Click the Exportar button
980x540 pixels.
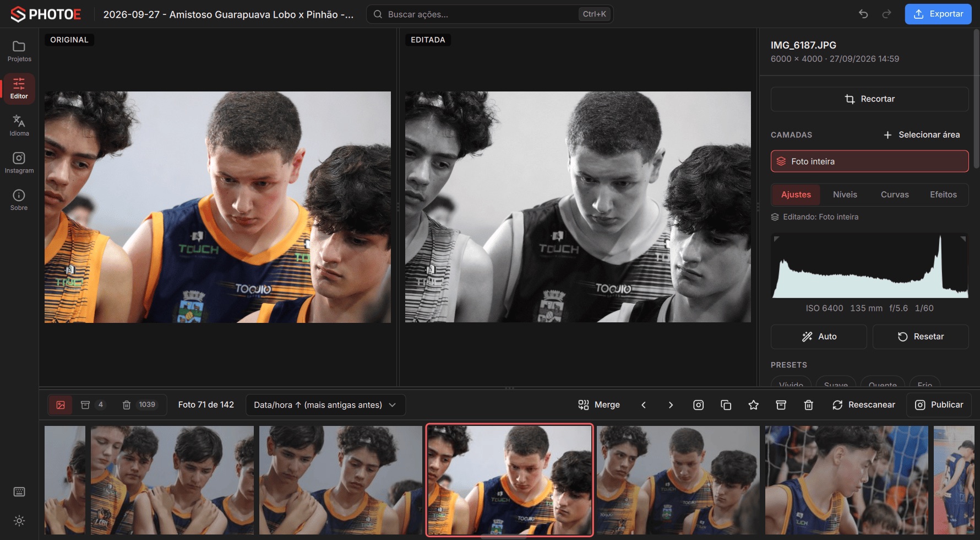tap(938, 14)
